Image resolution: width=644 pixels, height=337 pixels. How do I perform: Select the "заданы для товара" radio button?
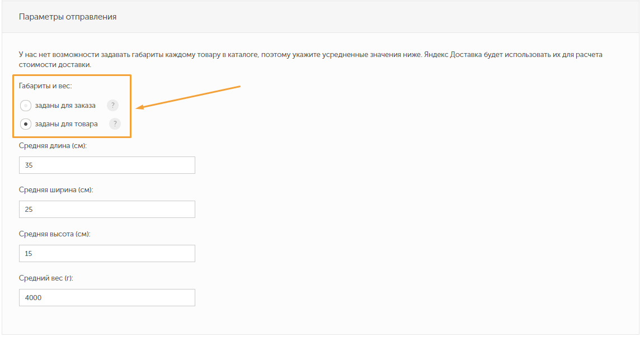tap(26, 124)
